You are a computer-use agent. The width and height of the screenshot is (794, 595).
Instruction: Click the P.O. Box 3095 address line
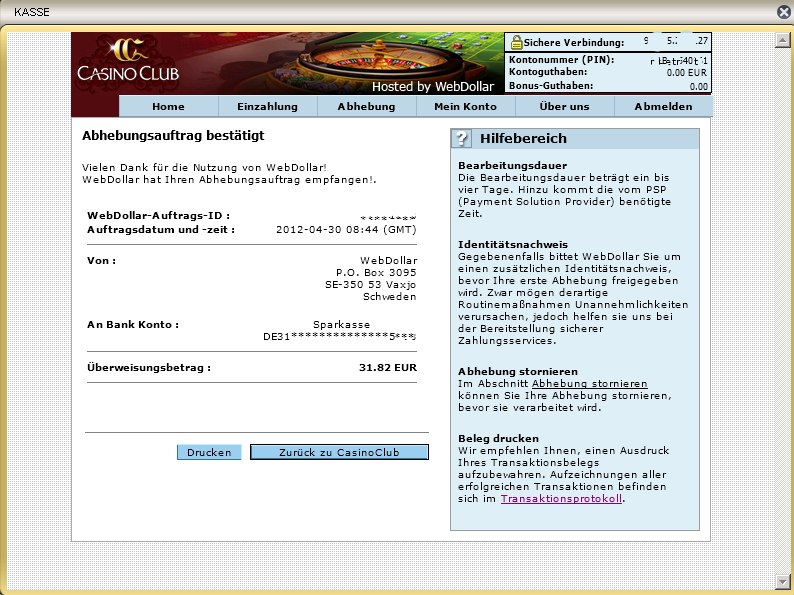coord(376,272)
